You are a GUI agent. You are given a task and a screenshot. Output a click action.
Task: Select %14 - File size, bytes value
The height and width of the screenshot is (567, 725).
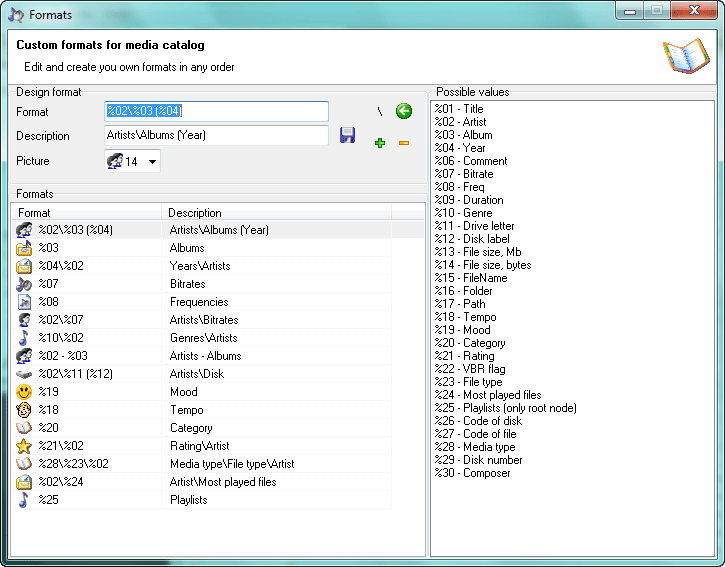coord(483,265)
